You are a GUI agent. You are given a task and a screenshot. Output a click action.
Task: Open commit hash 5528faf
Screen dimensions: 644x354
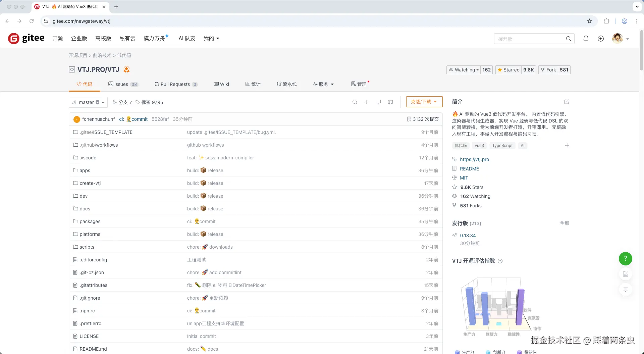[x=160, y=119]
